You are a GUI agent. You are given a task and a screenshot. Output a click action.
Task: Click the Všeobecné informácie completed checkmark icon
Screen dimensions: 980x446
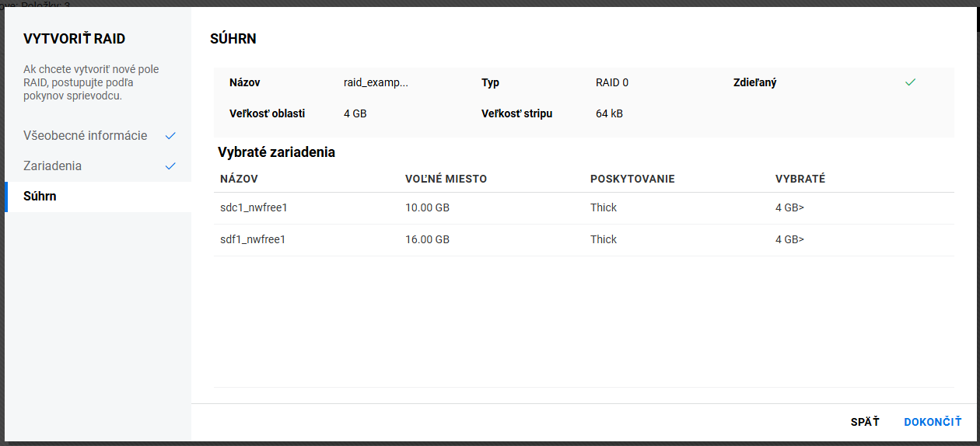[x=170, y=136]
